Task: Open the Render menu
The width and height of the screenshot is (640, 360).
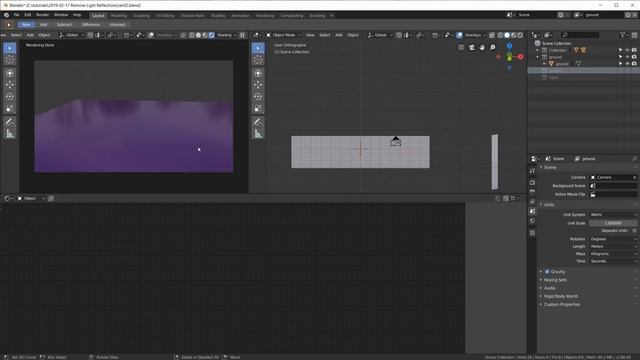Action: pyautogui.click(x=42, y=15)
